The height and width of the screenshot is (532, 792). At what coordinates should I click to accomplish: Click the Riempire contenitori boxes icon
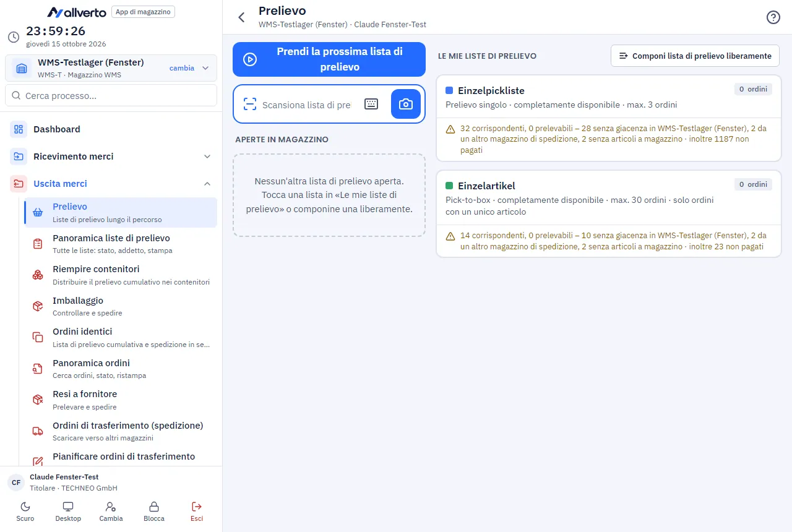[x=38, y=275]
